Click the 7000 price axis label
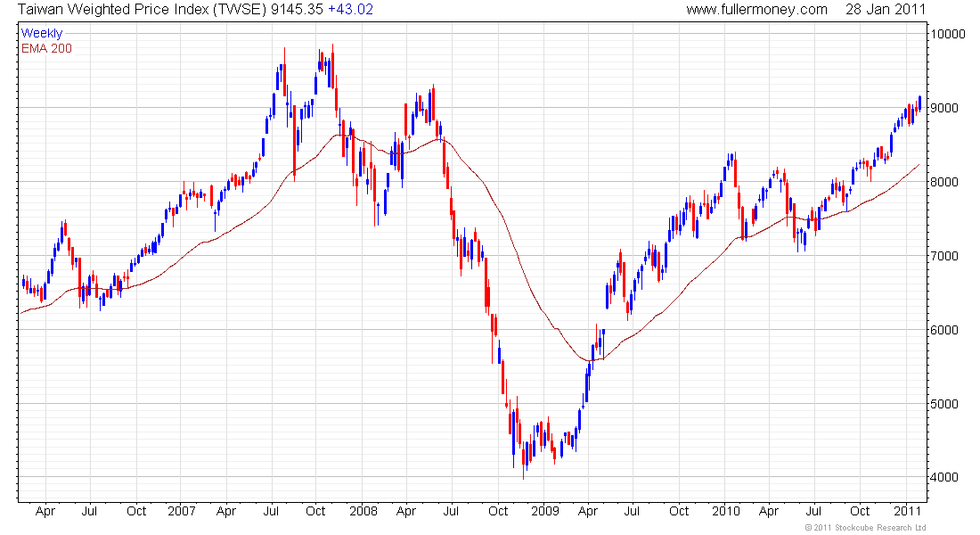The image size is (980, 535). point(944,255)
